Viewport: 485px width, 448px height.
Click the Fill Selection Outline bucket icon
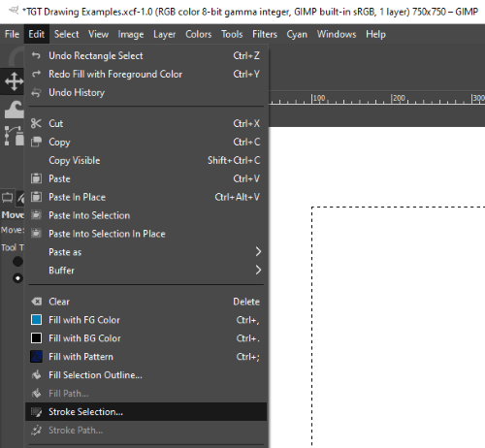[36, 375]
